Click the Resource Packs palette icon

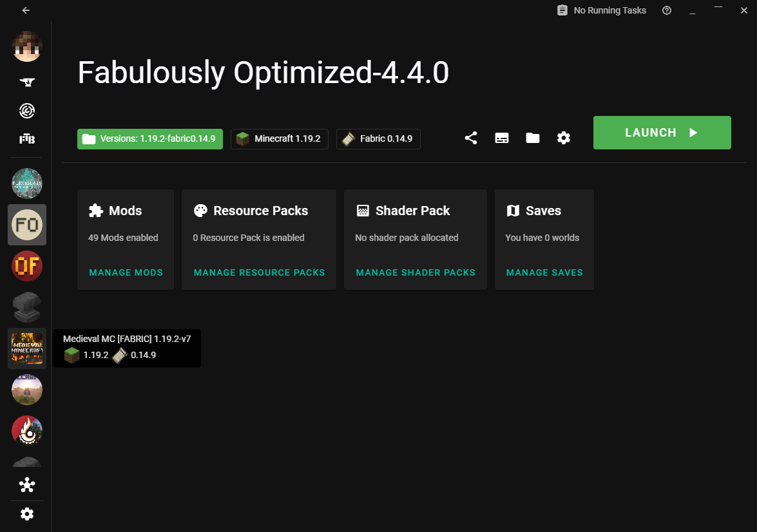(200, 211)
